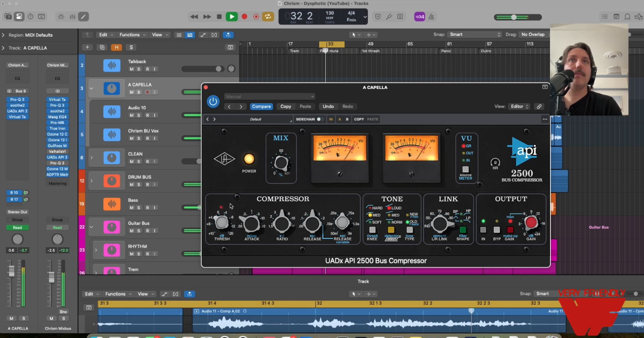Show Smart Controls dial icon
Viewport: 644px width, 338px height.
(x=61, y=17)
